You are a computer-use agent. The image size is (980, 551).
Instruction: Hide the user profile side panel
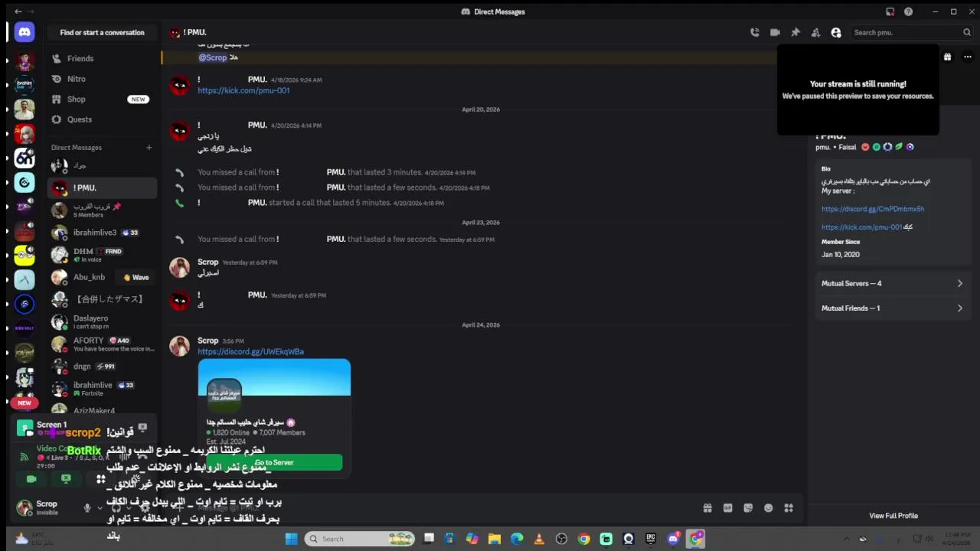[836, 32]
